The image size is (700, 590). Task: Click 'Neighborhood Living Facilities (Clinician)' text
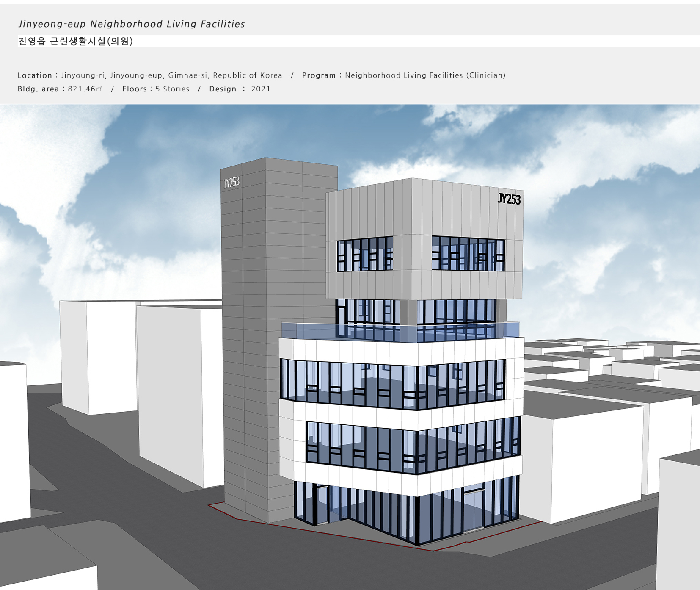(425, 75)
